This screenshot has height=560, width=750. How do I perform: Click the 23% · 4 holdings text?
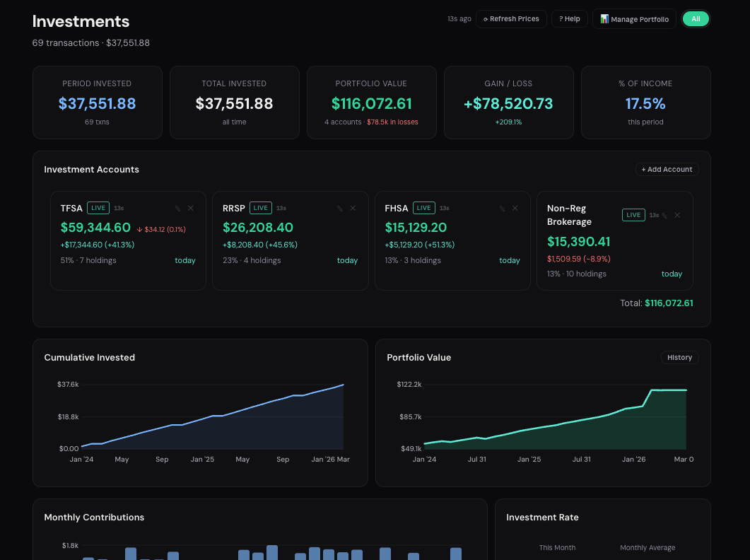tap(252, 260)
